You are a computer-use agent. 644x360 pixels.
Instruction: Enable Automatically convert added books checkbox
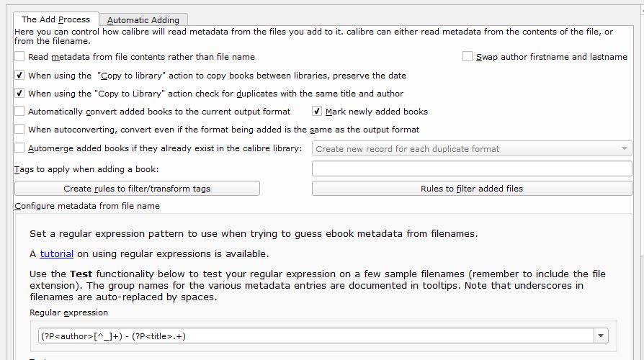(20, 112)
